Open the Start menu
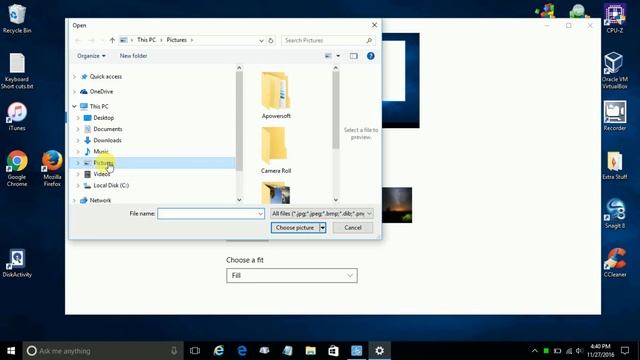Viewport: 640px width, 360px height. (11, 351)
